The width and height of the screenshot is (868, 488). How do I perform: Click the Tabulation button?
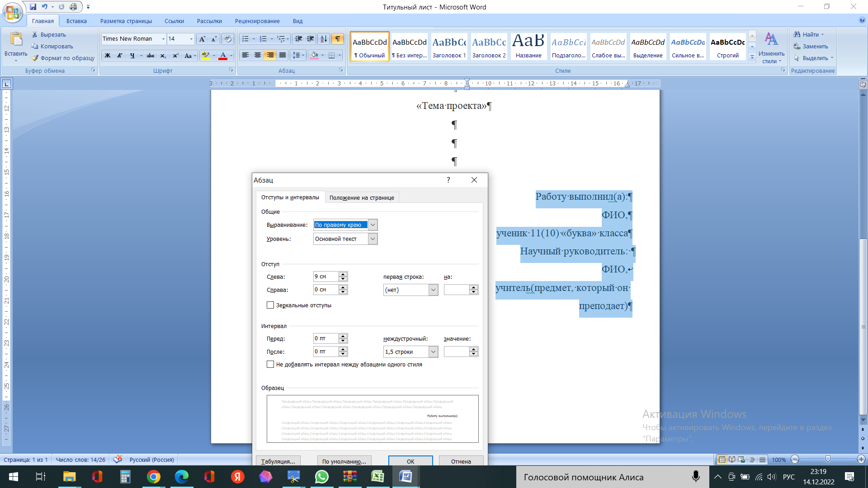pos(278,461)
